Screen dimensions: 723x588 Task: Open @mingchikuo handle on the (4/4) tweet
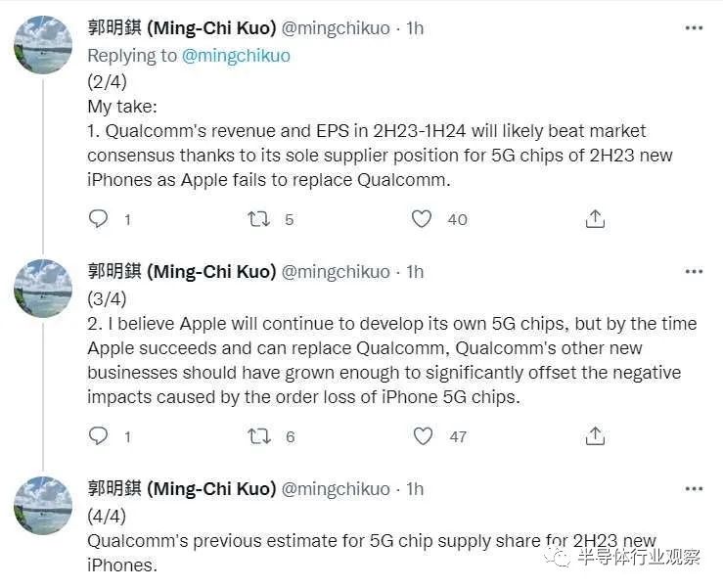point(336,489)
